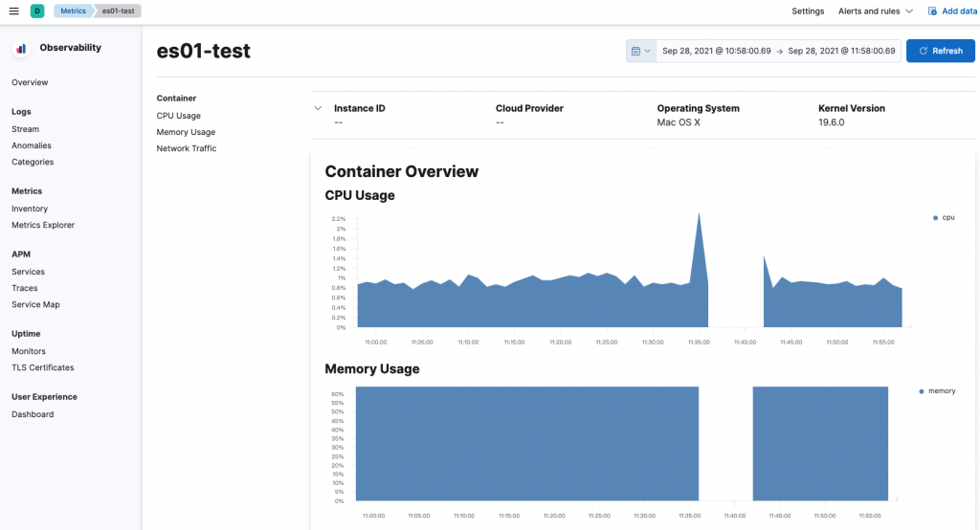This screenshot has width=980, height=530.
Task: Jump to the Network Traffic section
Action: 187,148
